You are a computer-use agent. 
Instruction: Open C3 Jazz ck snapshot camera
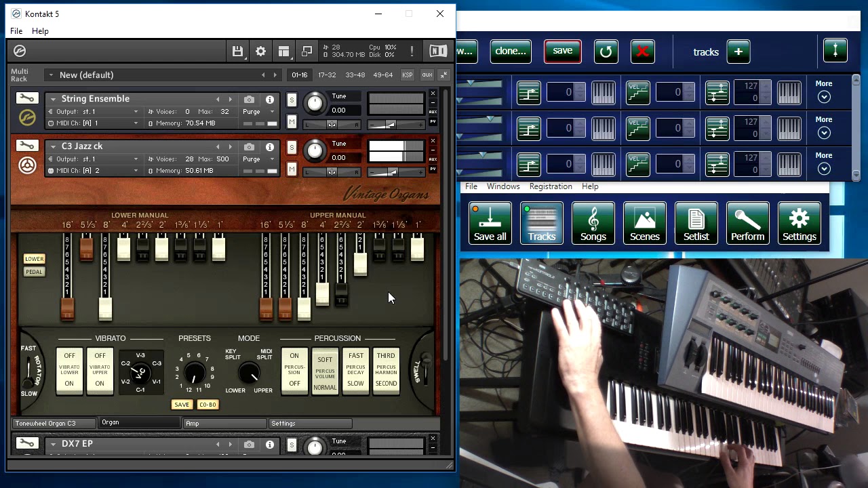(250, 147)
